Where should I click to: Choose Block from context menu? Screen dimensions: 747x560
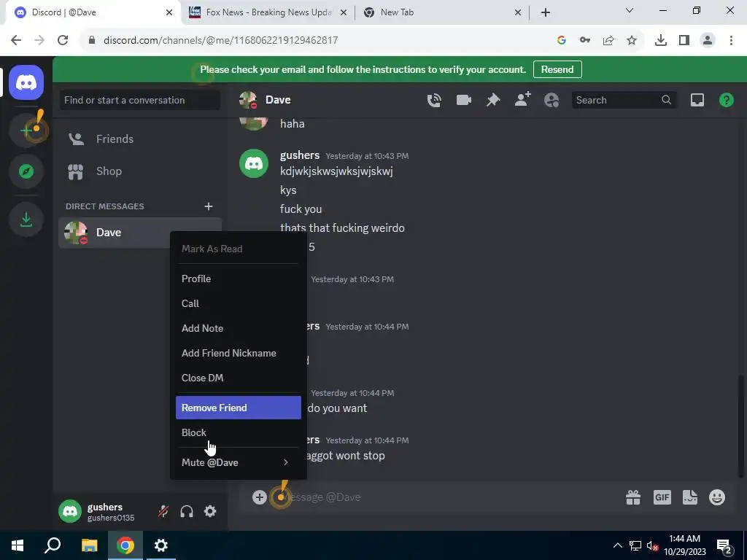pyautogui.click(x=239, y=432)
